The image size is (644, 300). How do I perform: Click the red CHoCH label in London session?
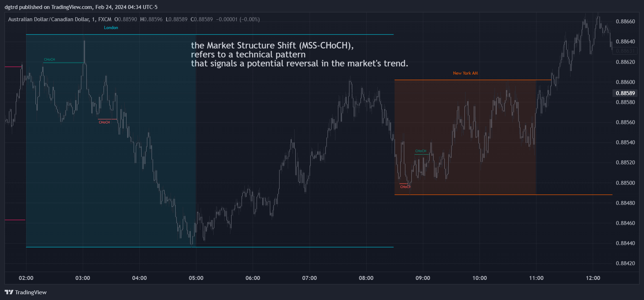point(104,122)
